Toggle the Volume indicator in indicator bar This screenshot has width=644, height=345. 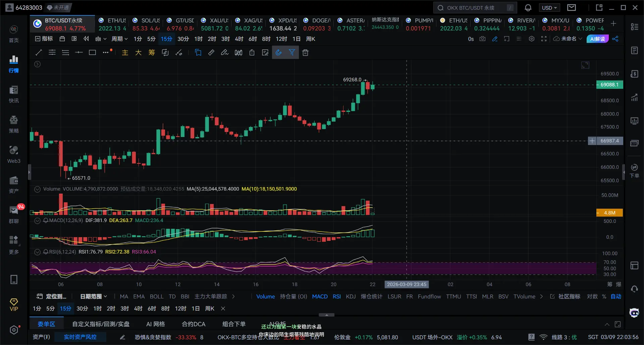point(265,296)
